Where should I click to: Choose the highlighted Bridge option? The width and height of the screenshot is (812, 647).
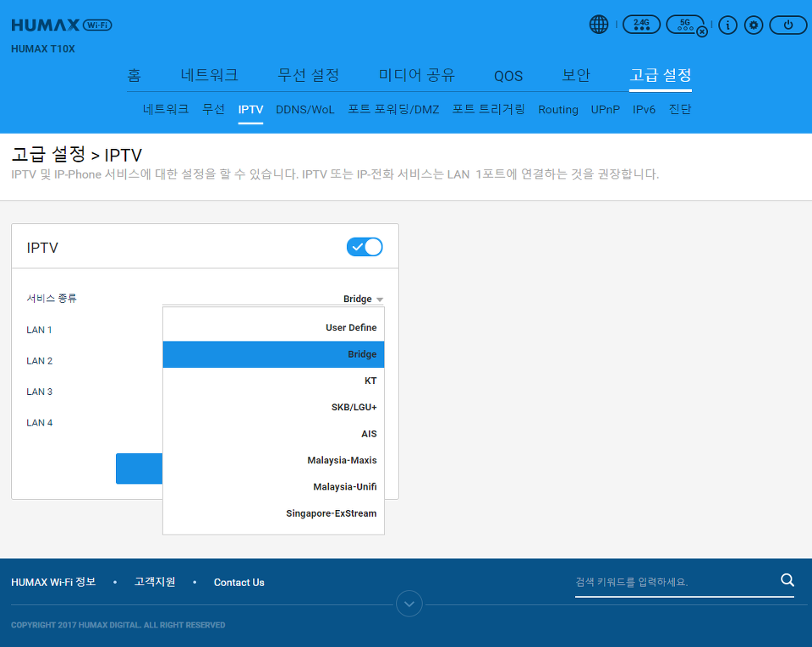273,354
